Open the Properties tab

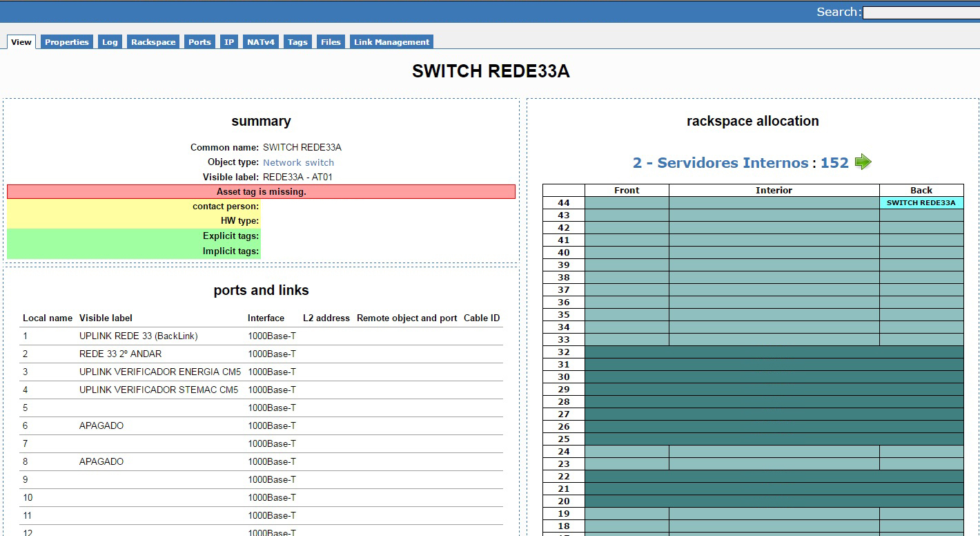click(x=67, y=42)
